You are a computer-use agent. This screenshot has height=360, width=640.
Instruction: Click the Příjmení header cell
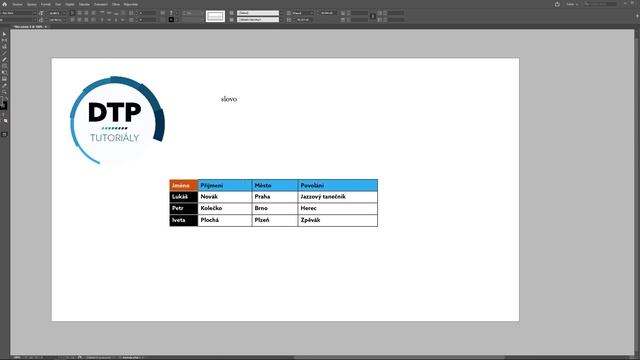click(225, 185)
